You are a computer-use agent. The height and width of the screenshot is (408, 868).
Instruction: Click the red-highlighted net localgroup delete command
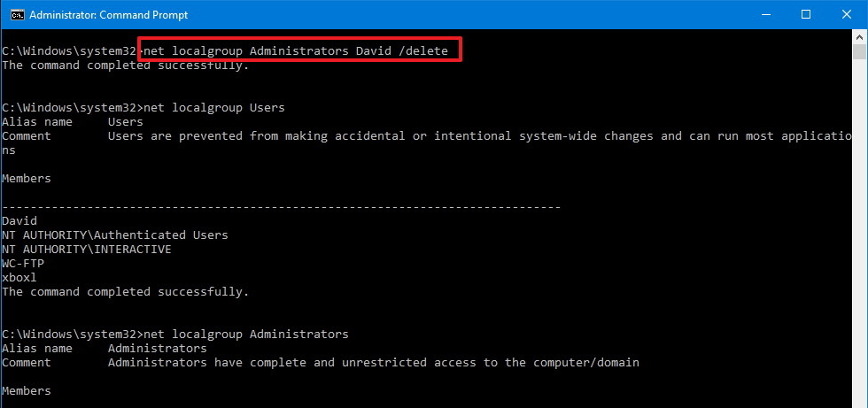pos(301,51)
